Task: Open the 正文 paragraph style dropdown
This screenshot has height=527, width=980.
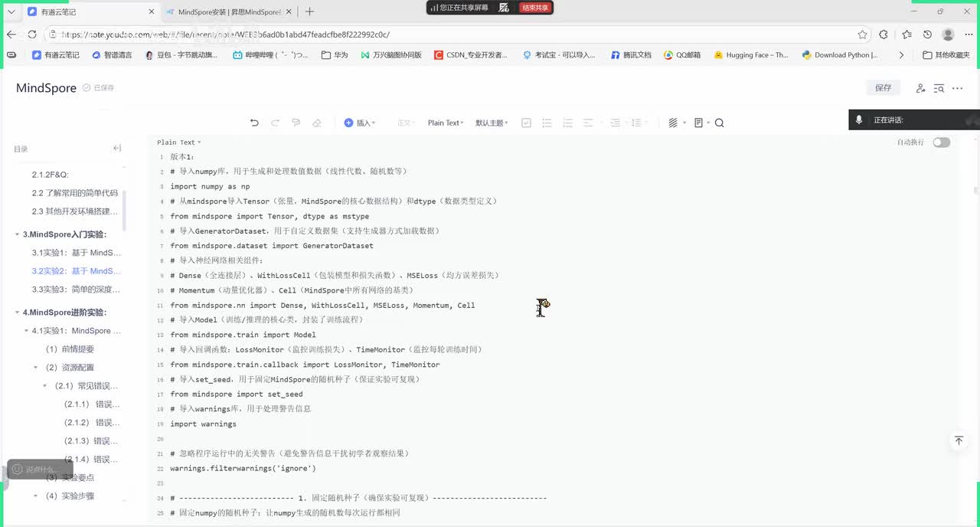Action: tap(406, 123)
